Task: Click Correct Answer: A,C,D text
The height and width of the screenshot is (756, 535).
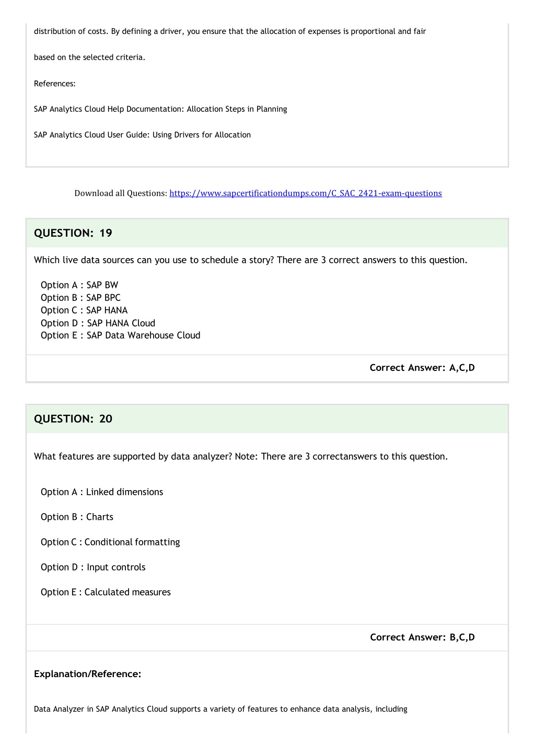Action: [422, 368]
